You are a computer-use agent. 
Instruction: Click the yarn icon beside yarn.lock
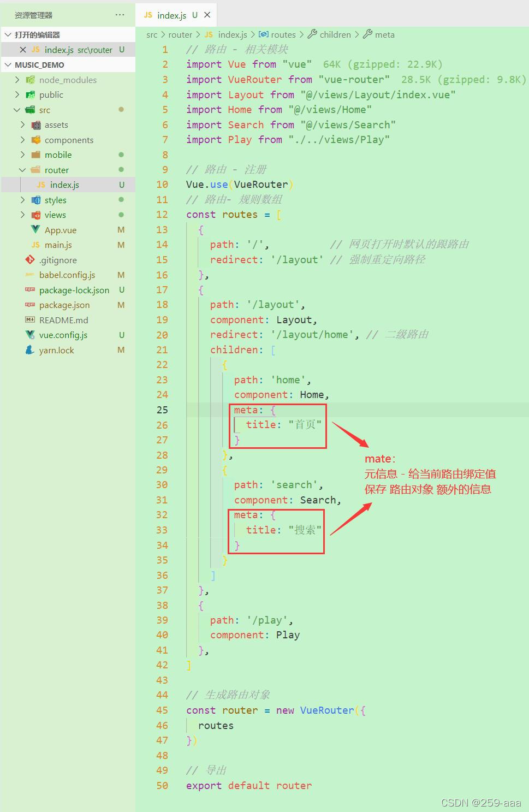(x=30, y=350)
